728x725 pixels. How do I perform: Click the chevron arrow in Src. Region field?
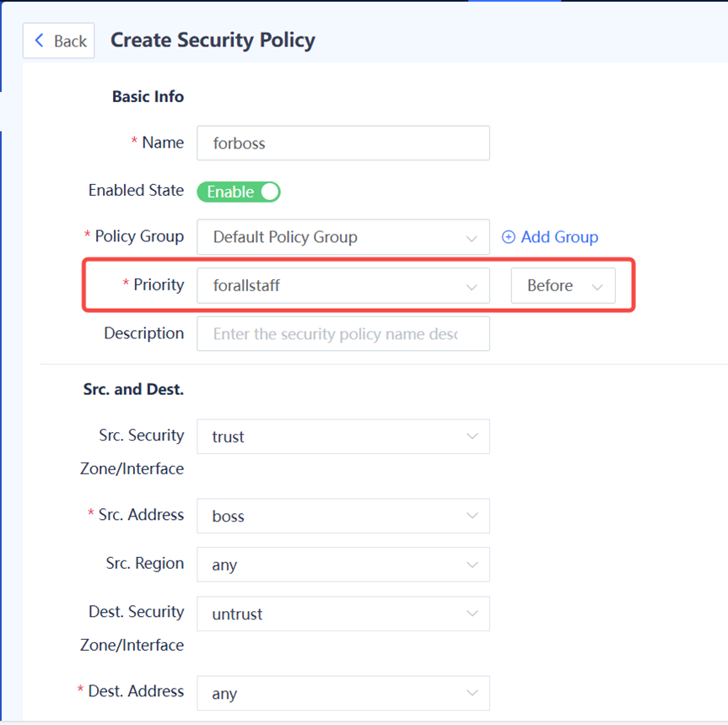pyautogui.click(x=472, y=565)
